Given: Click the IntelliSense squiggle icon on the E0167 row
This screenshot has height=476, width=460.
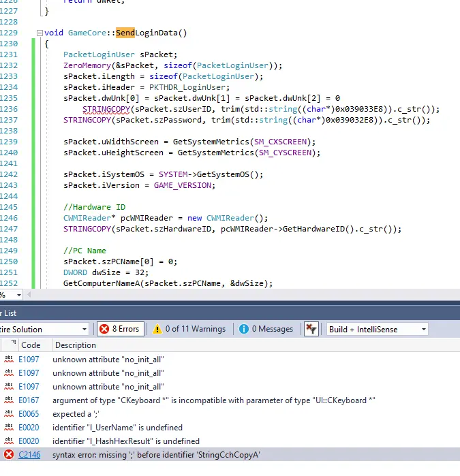Looking at the screenshot, I should [9, 400].
